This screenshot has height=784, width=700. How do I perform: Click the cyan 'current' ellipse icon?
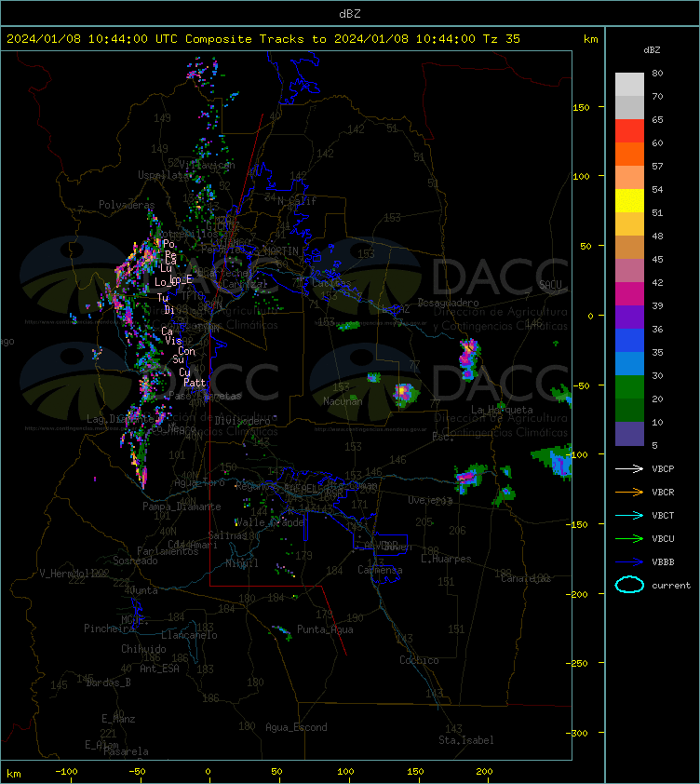629,585
